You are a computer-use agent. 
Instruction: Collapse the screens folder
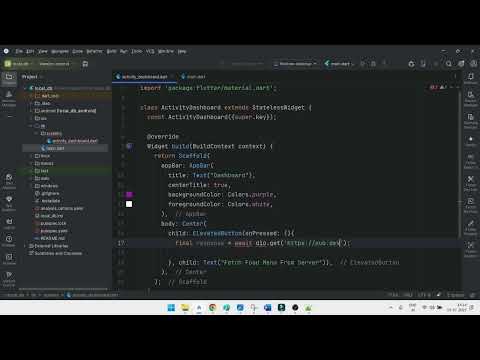coord(36,133)
